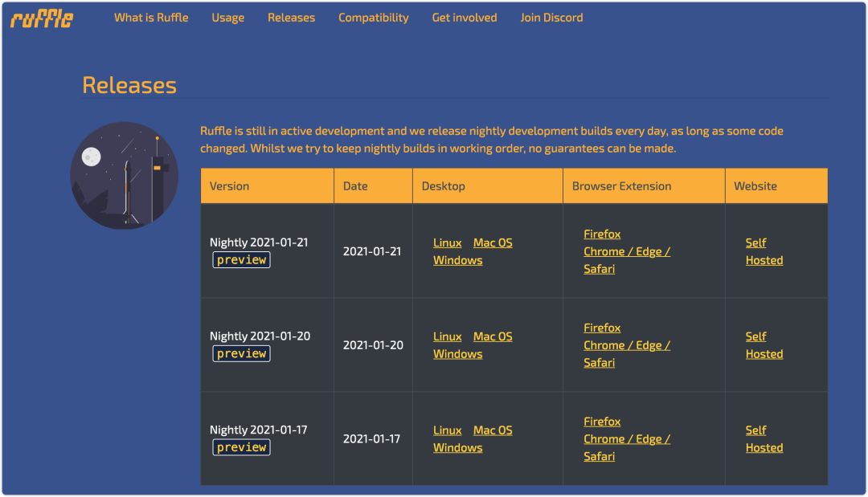868x497 pixels.
Task: Download Mac OS build for Nightly 2021-01-17
Action: click(x=493, y=430)
